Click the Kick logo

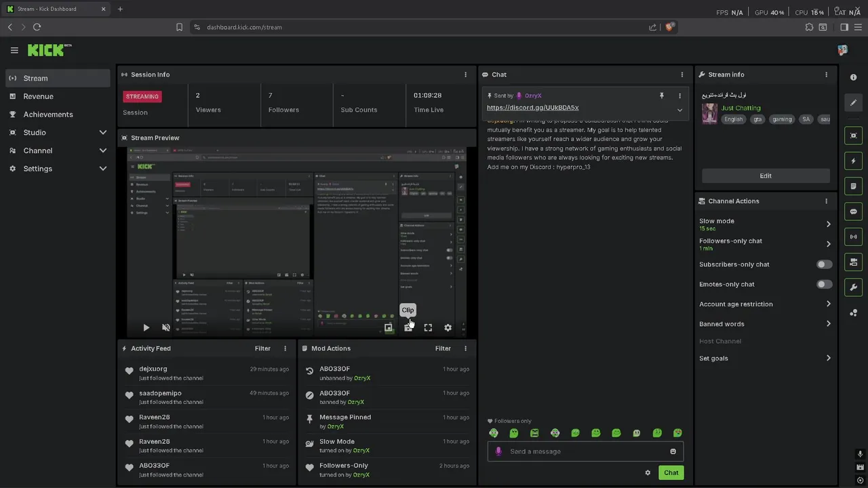tap(49, 50)
